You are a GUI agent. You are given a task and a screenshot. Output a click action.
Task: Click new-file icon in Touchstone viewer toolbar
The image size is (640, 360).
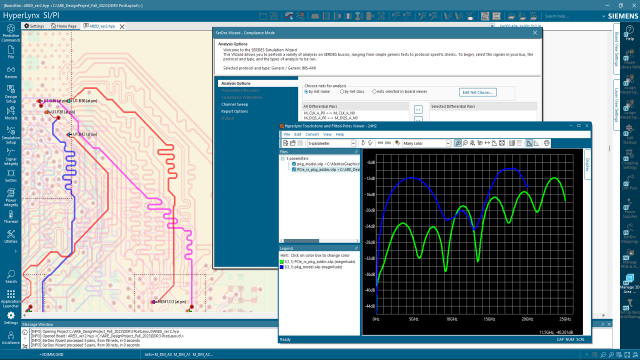point(285,143)
